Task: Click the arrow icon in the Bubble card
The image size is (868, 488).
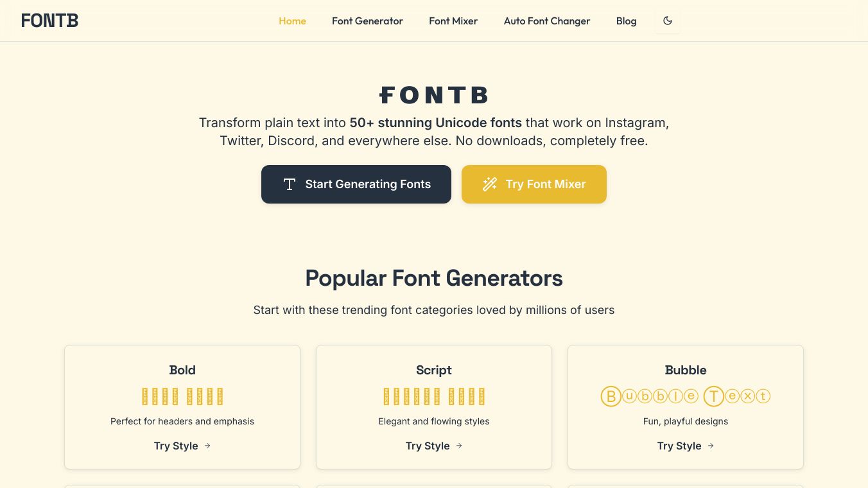Action: (711, 446)
